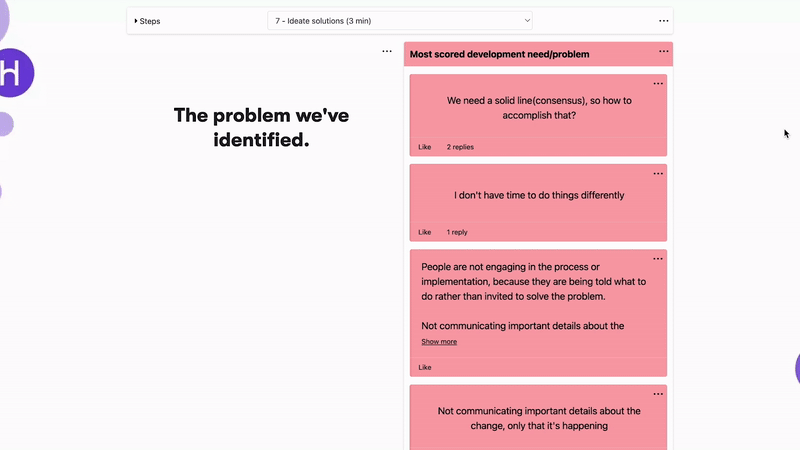Like the 'People are not engaging' card
Screen dimensions: 800x450
tap(424, 367)
